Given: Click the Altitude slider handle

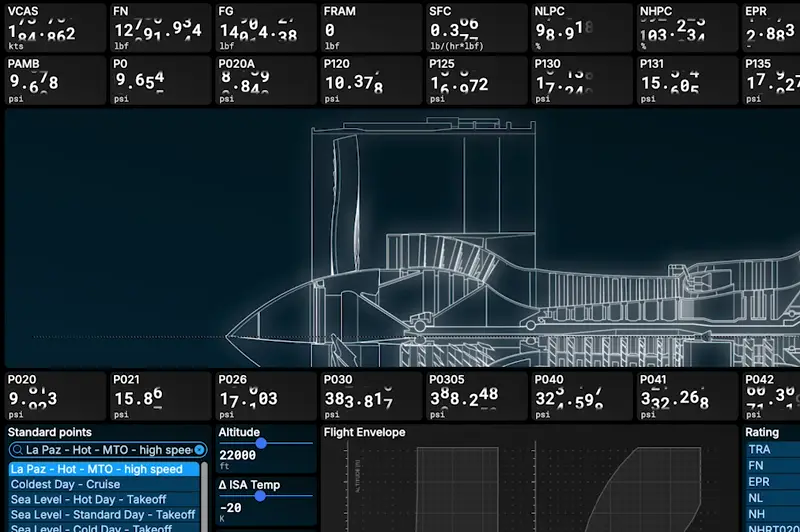Looking at the screenshot, I should click(261, 443).
